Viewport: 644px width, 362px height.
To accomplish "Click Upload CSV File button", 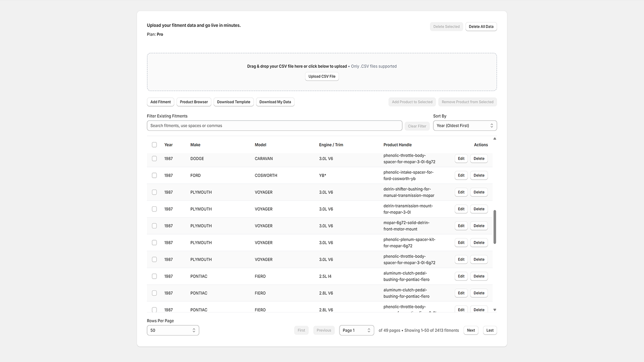I will click(x=322, y=76).
